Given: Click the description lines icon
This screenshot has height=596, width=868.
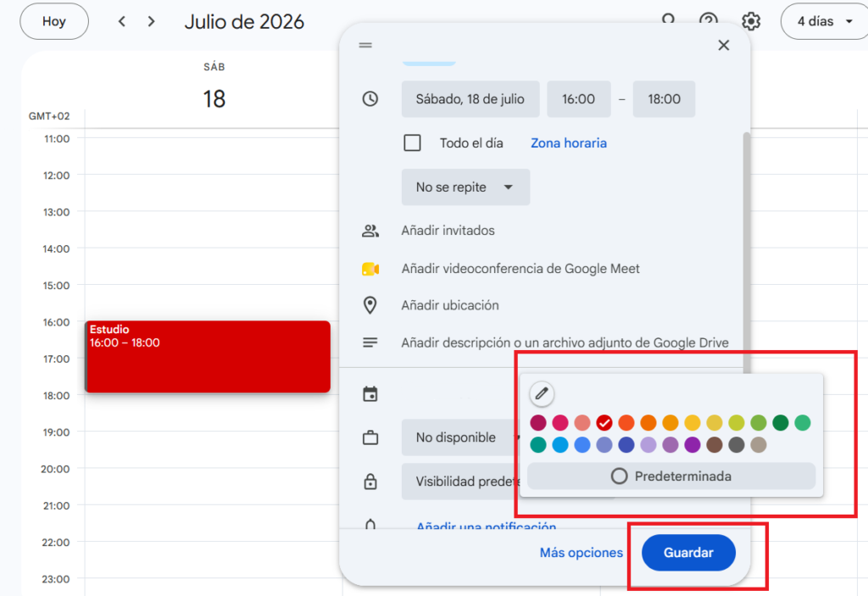Looking at the screenshot, I should [370, 343].
